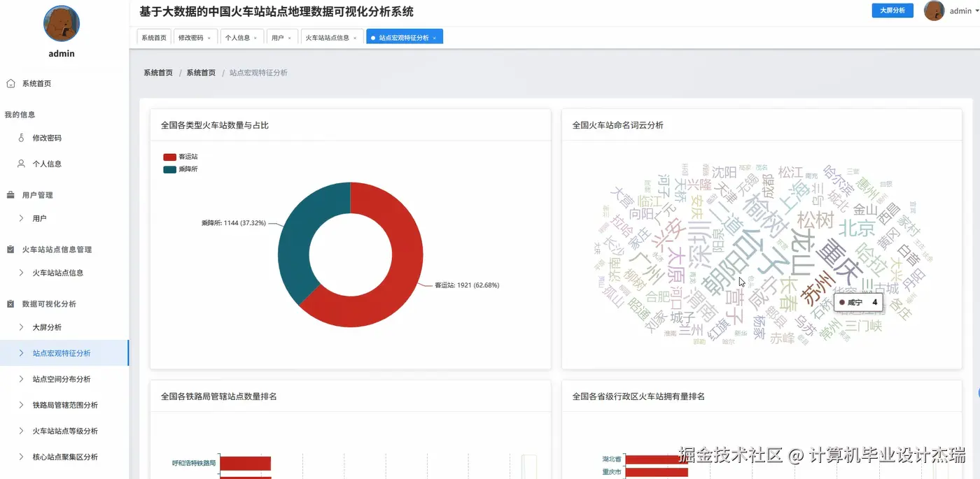The image size is (980, 479).
Task: Click the 呼和浩特铁路局 bar chart axis label
Action: [x=194, y=463]
